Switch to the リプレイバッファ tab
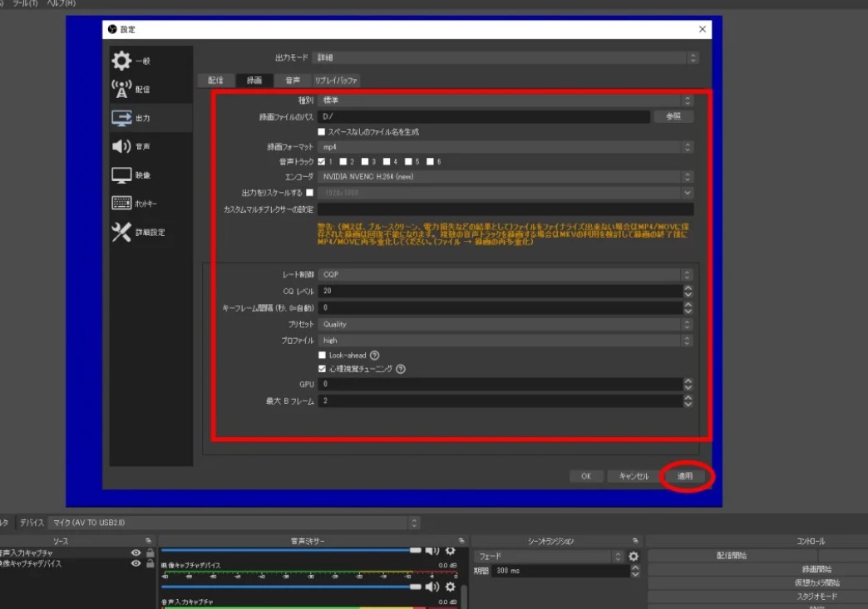 [336, 81]
